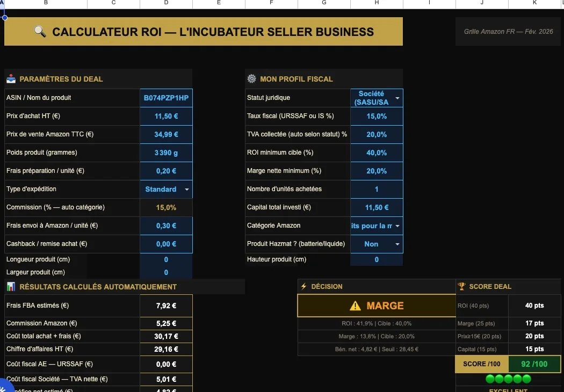
Task: Select the Marge nette minimum value 20,0%
Action: tap(377, 171)
